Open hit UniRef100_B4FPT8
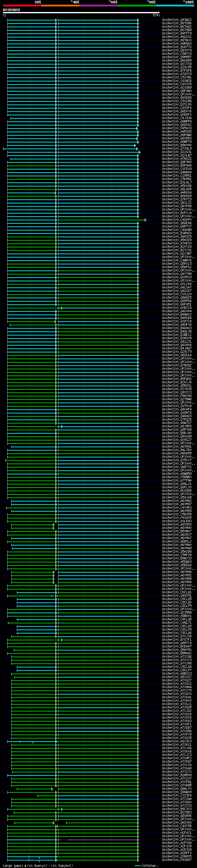Viewport: 197px width, 868px height. coord(177,33)
